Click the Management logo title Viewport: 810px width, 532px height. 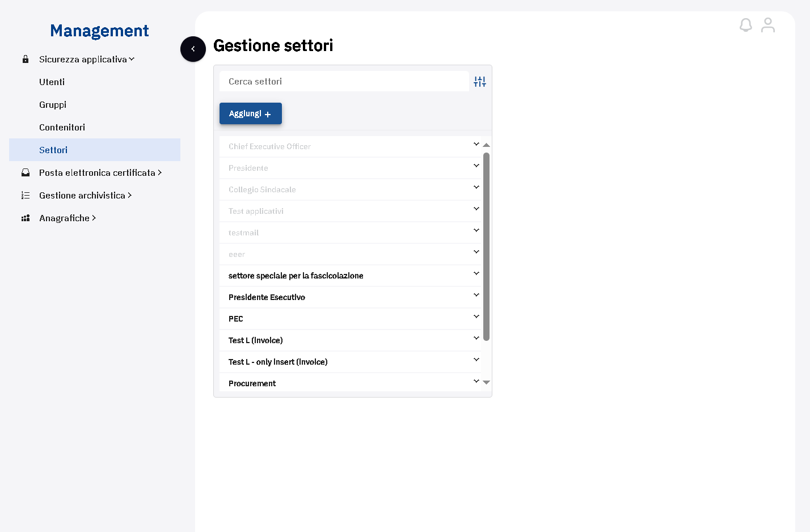pos(99,31)
